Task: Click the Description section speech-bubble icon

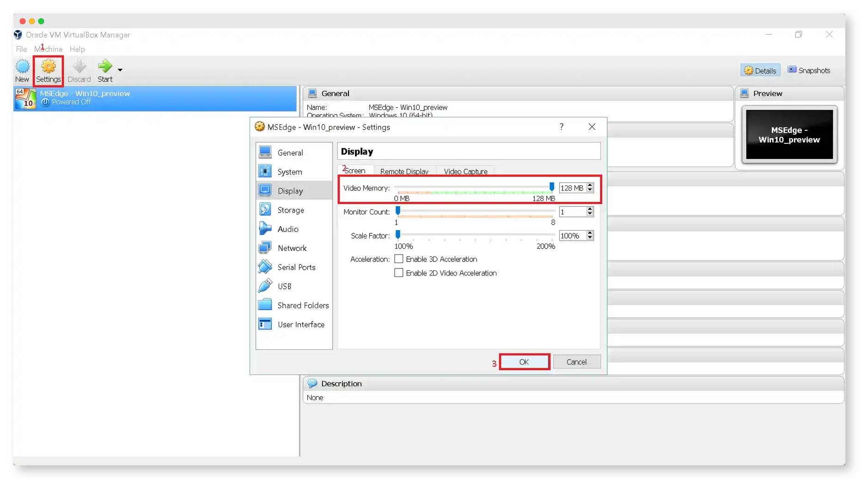Action: click(x=312, y=383)
